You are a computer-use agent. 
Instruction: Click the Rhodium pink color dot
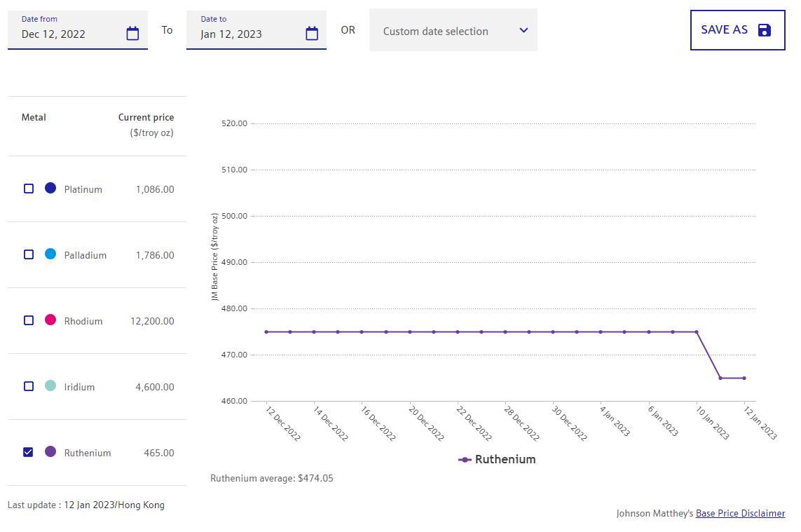[x=50, y=320]
